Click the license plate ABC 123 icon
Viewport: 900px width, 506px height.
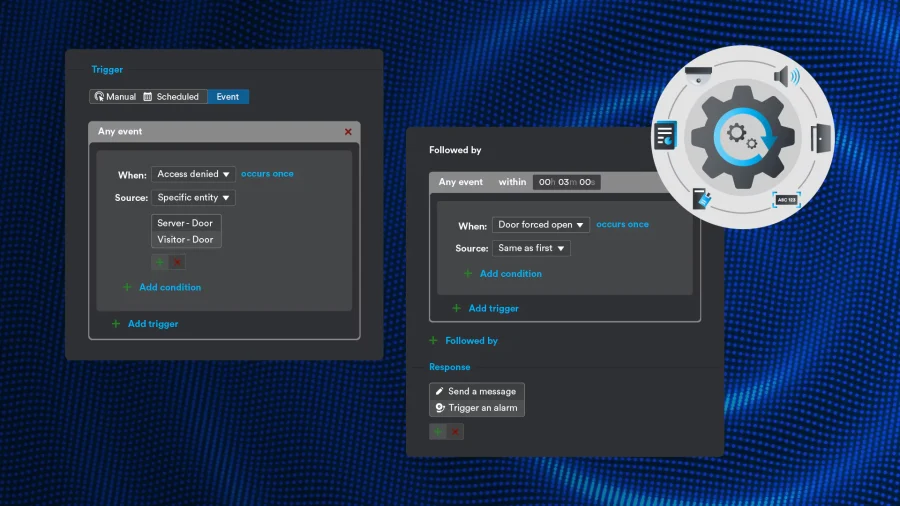(787, 200)
